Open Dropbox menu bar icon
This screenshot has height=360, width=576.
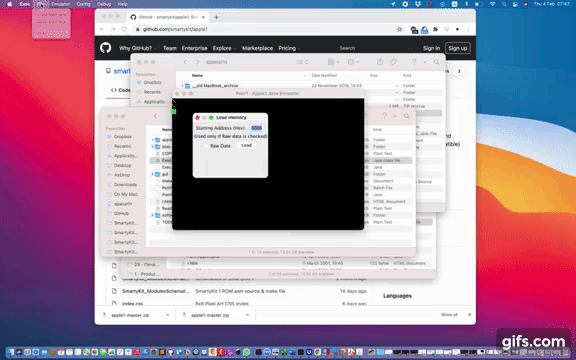[x=418, y=4]
